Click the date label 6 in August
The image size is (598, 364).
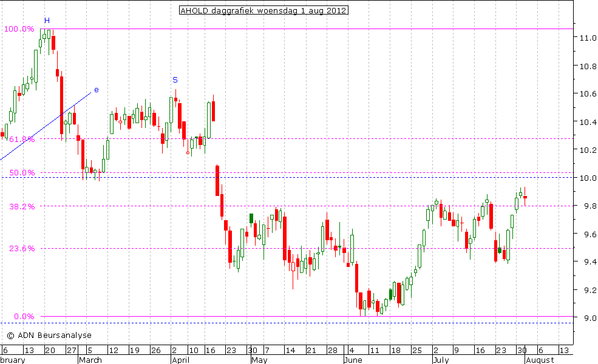[540, 350]
